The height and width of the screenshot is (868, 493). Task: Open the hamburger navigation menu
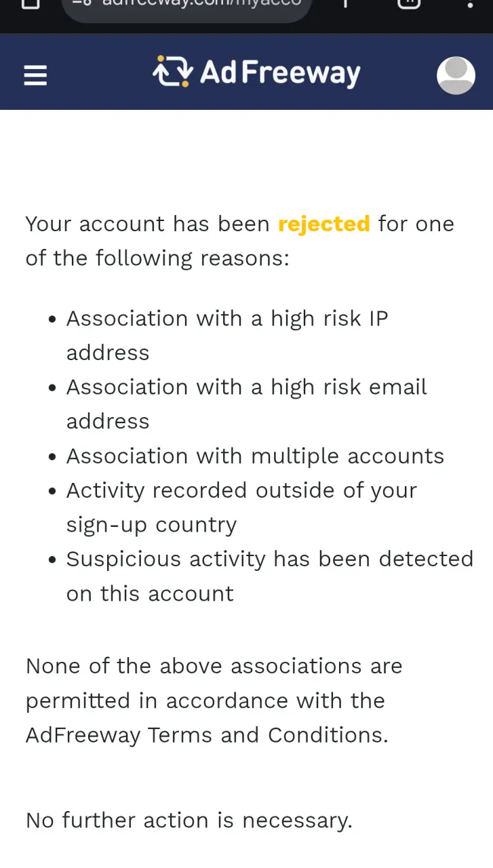tap(35, 75)
